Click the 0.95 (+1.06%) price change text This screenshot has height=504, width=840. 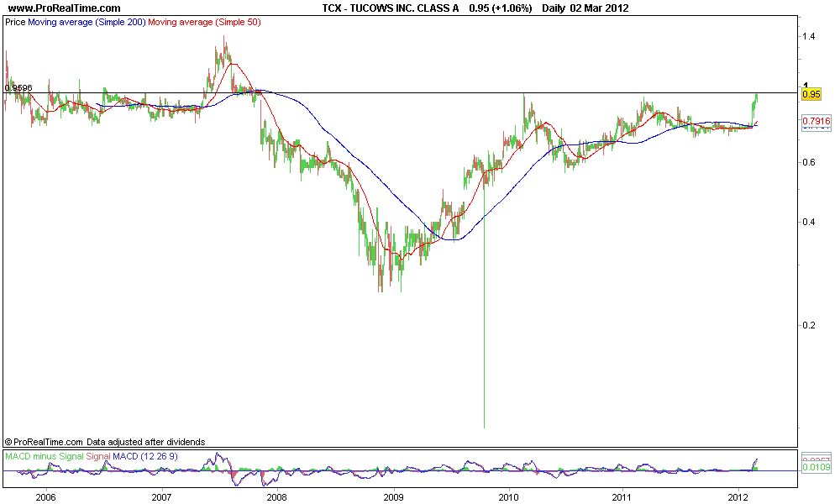click(x=501, y=8)
